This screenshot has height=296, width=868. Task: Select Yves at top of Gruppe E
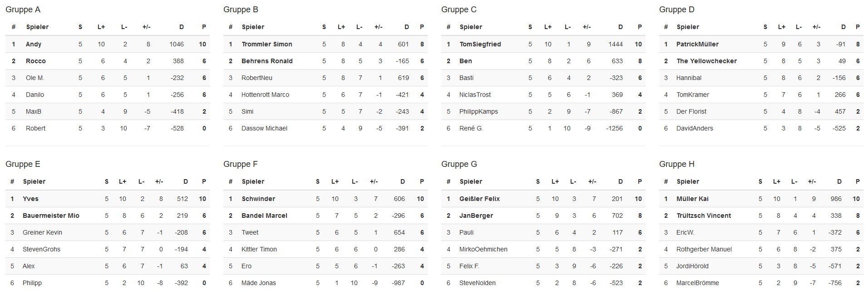30,199
